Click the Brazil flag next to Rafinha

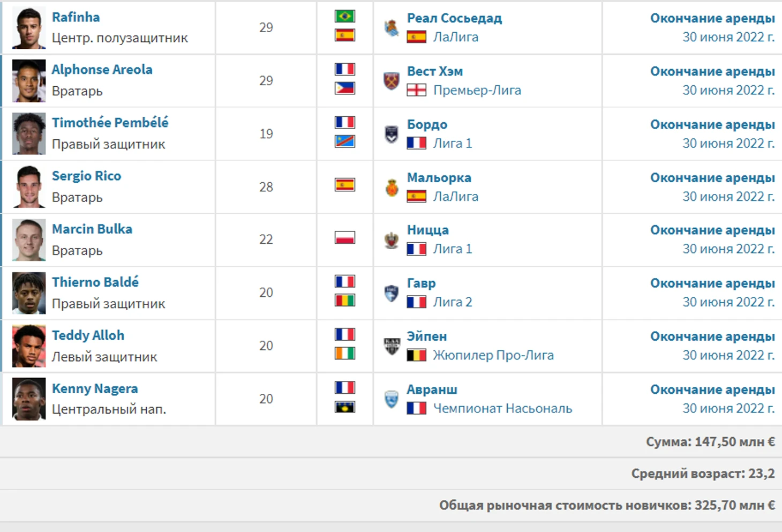coord(345,16)
